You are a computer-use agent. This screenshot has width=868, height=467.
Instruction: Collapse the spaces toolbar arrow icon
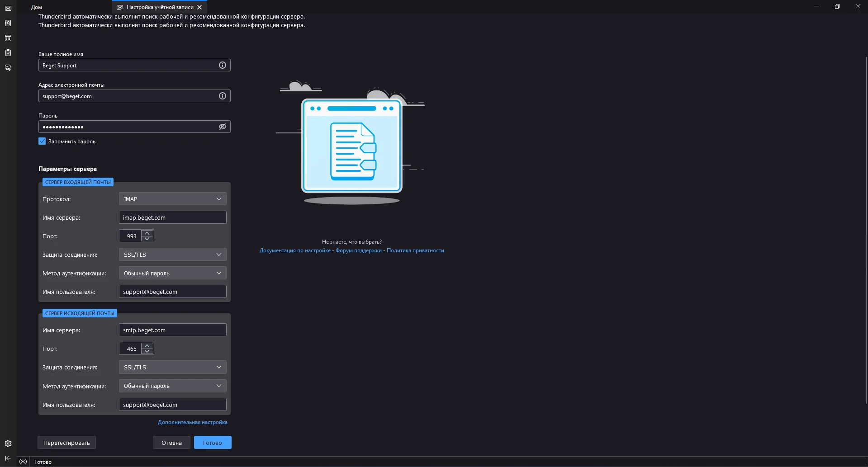point(8,458)
